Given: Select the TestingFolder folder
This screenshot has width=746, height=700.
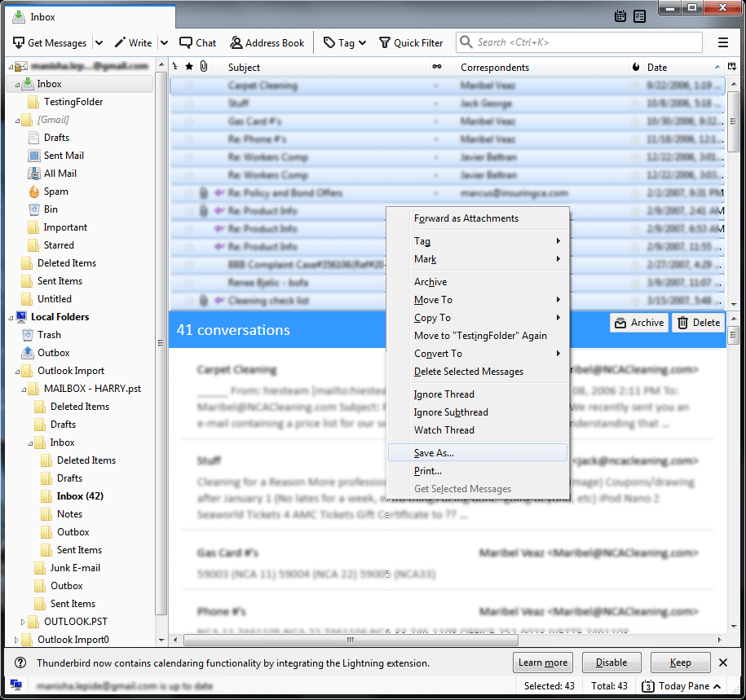Looking at the screenshot, I should (x=73, y=102).
